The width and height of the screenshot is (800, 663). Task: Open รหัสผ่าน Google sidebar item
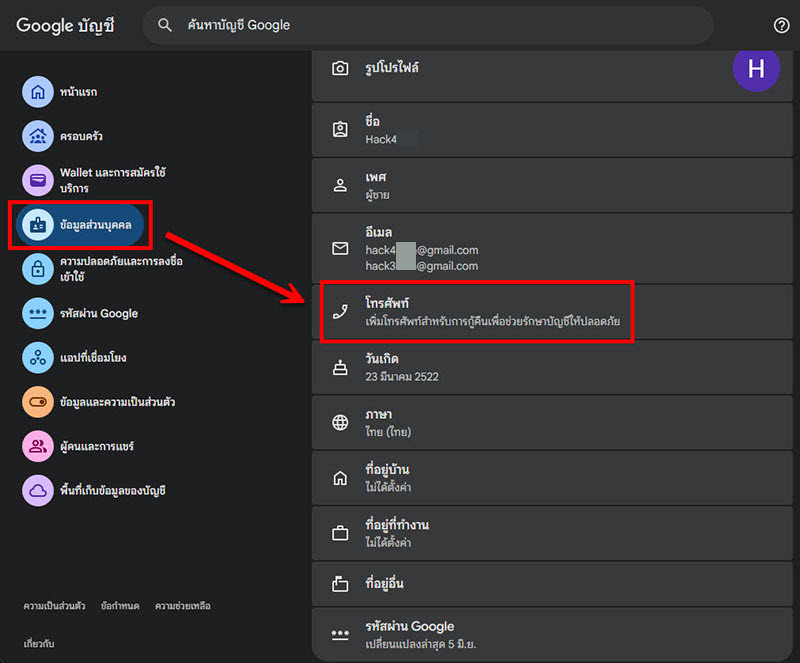coord(81,313)
